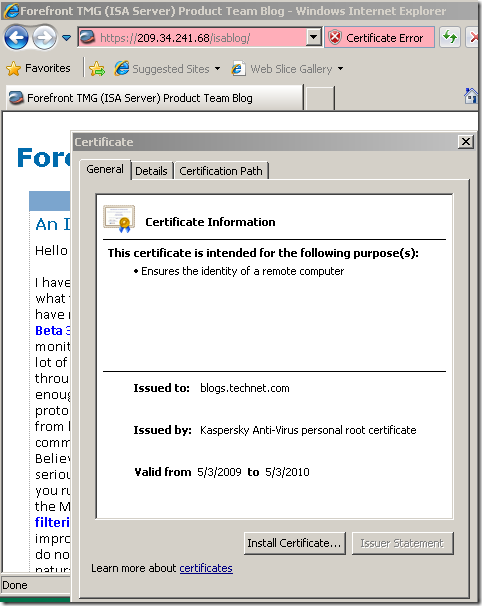
Task: Click the 'Done' status bar text
Action: point(15,585)
